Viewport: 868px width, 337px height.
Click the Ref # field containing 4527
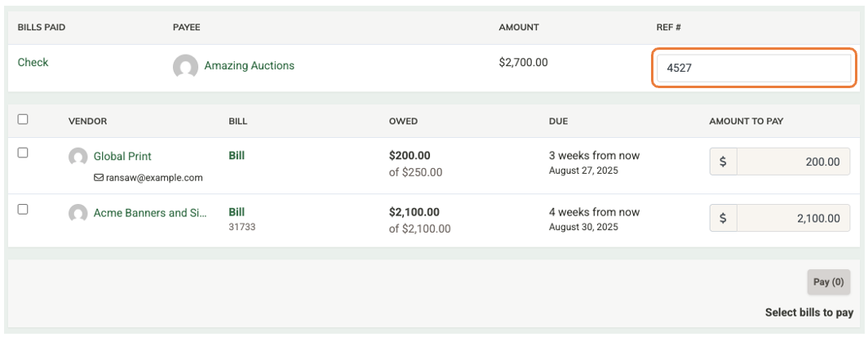point(754,69)
